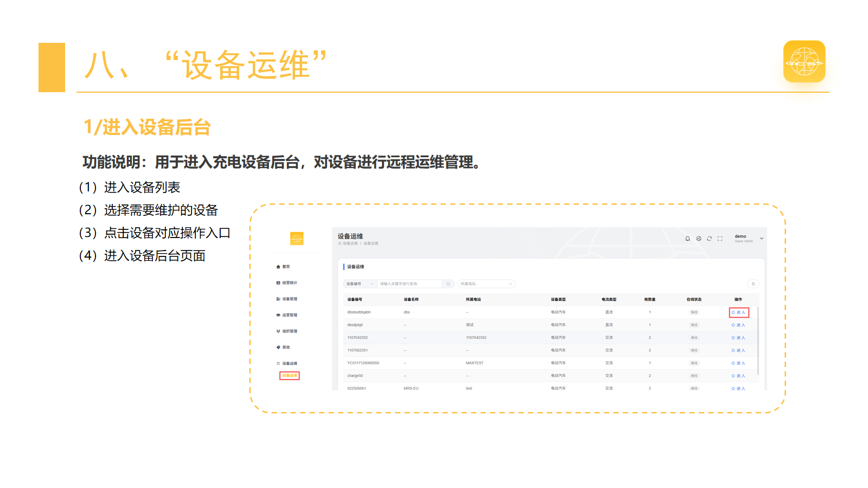The image size is (868, 488).
Task: Open the 经营统计 menu item
Action: pos(290,282)
